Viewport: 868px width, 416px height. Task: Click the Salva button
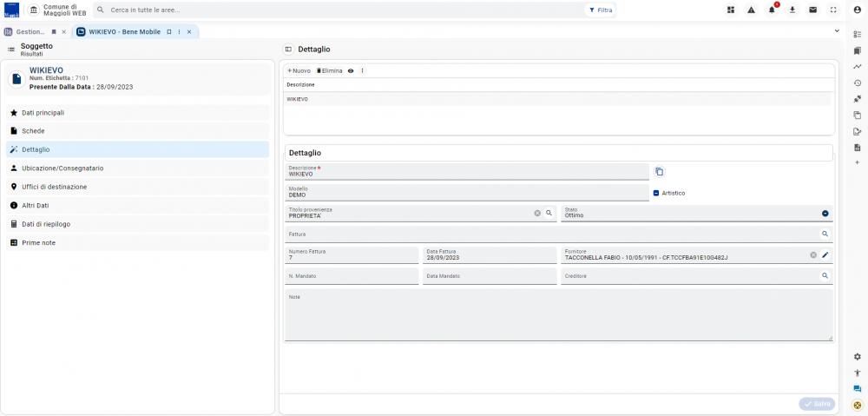(817, 404)
